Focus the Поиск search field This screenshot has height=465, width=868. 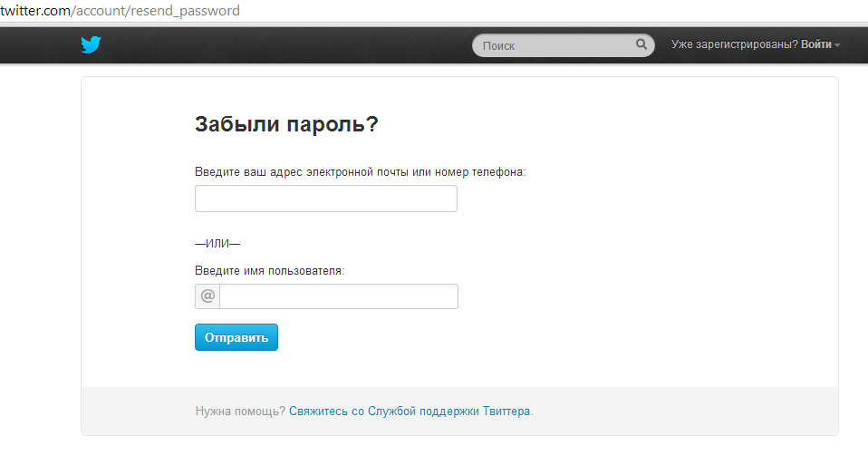(553, 45)
